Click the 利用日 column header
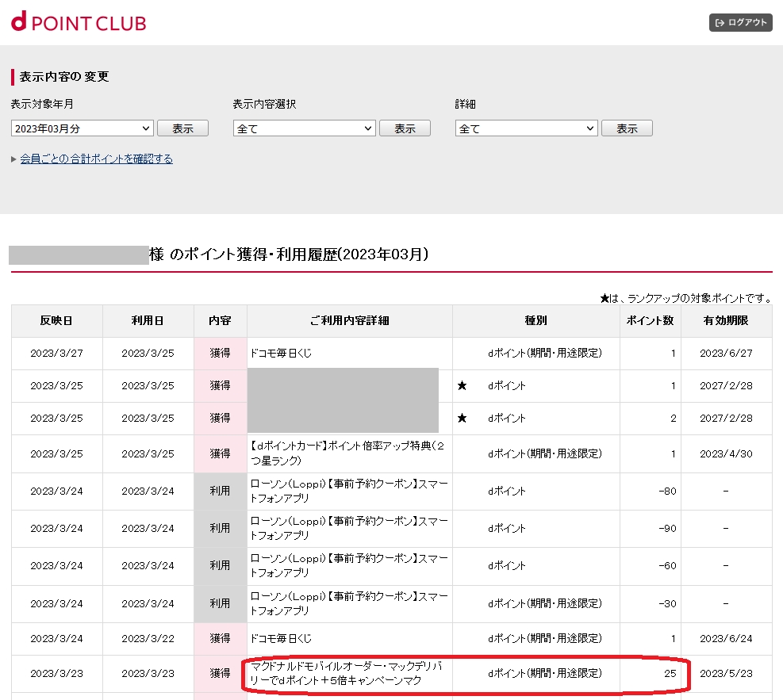Screen dimensions: 783x700 [148, 321]
